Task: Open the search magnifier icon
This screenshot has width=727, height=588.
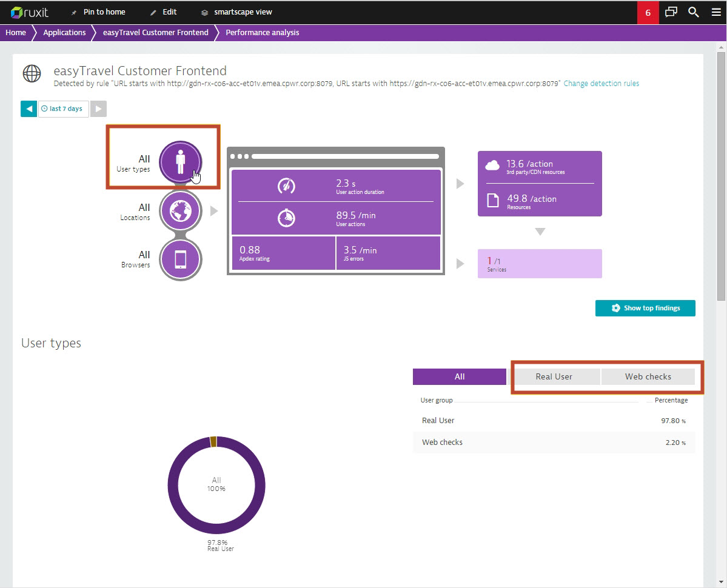Action: click(x=693, y=12)
